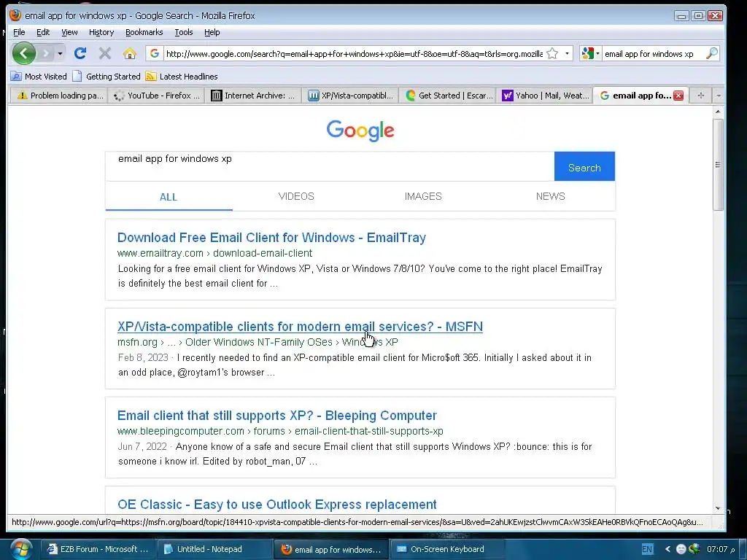Image resolution: width=747 pixels, height=560 pixels.
Task: Select the ALL results tab
Action: coord(169,197)
